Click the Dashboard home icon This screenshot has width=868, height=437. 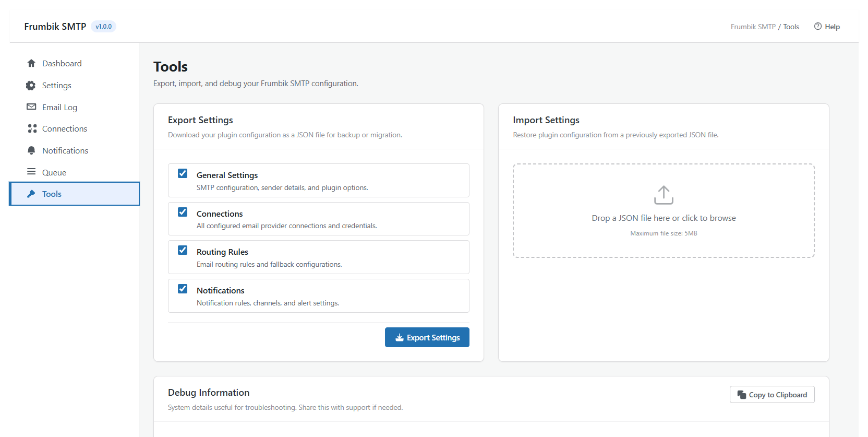click(x=31, y=63)
